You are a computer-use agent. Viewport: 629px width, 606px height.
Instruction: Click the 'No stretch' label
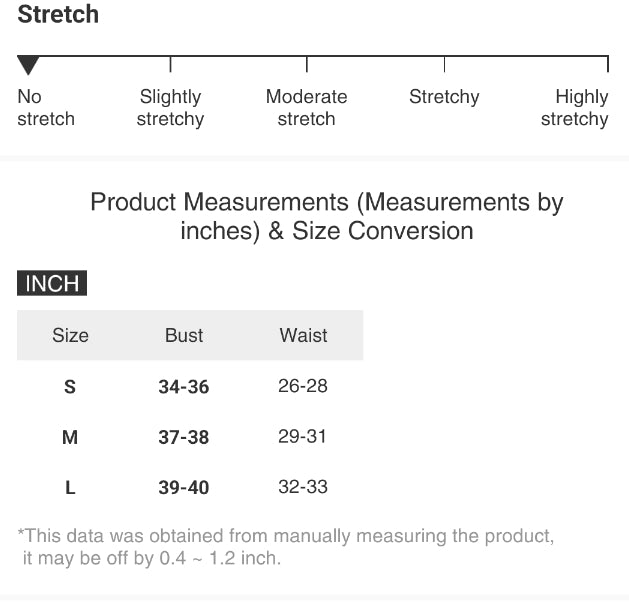click(x=46, y=108)
